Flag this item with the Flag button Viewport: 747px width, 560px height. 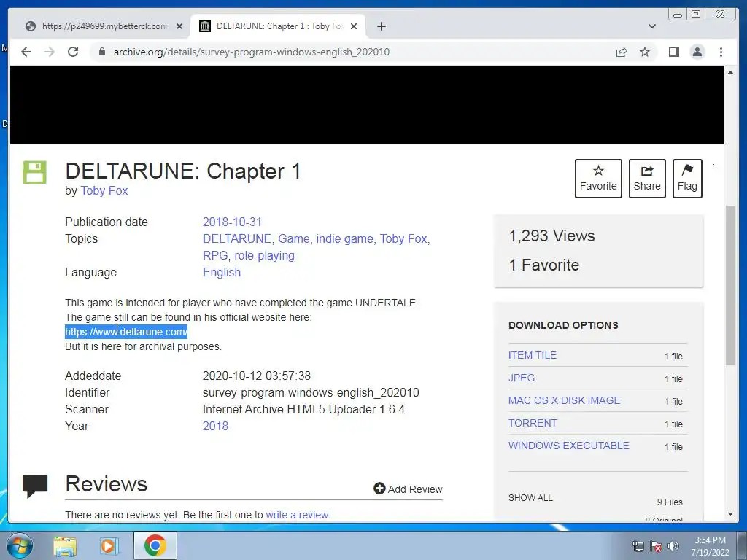click(687, 179)
